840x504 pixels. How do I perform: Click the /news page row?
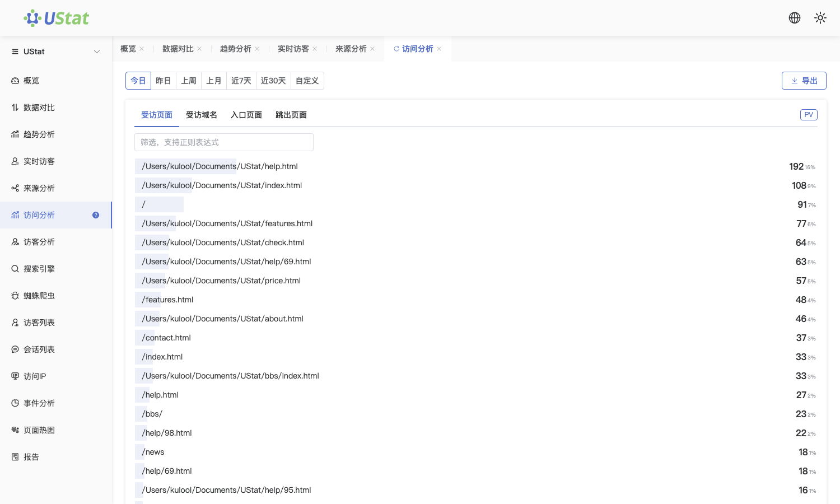tap(476, 452)
